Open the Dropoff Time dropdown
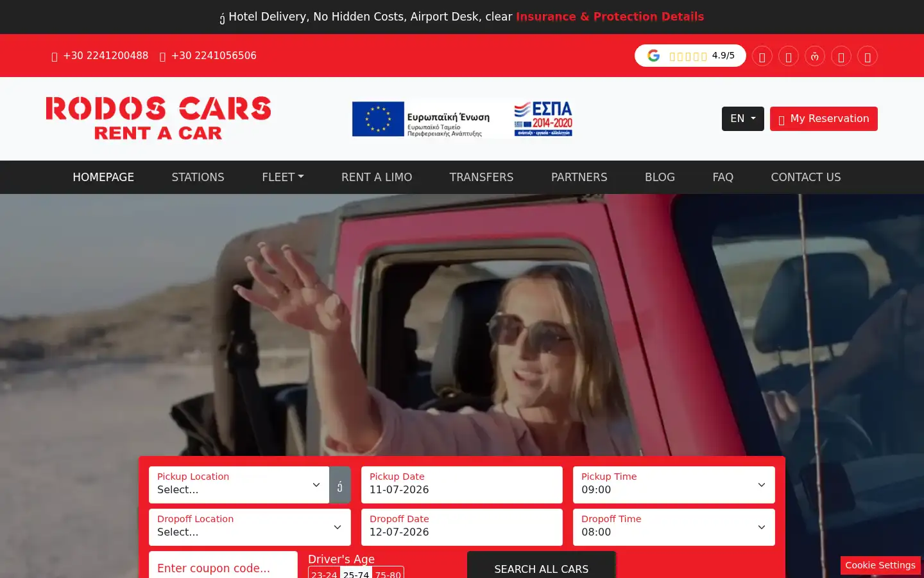924x578 pixels. pos(674,527)
